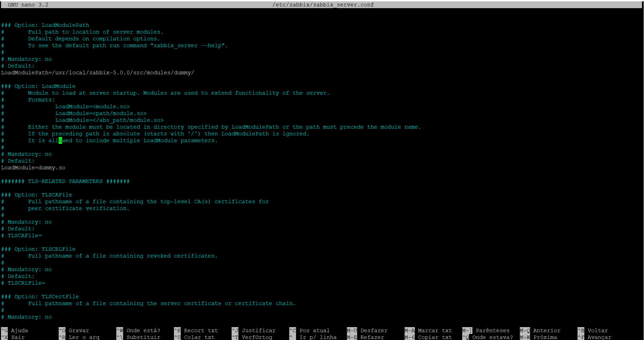Click the 'LoadModule=<module.so>' example

(x=93, y=107)
